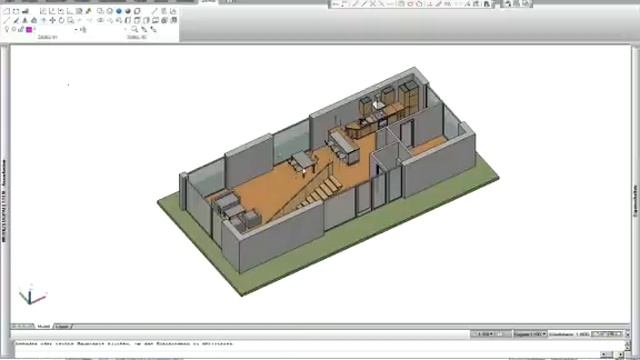Switch to the Layout tab
The height and width of the screenshot is (360, 640).
click(x=62, y=326)
